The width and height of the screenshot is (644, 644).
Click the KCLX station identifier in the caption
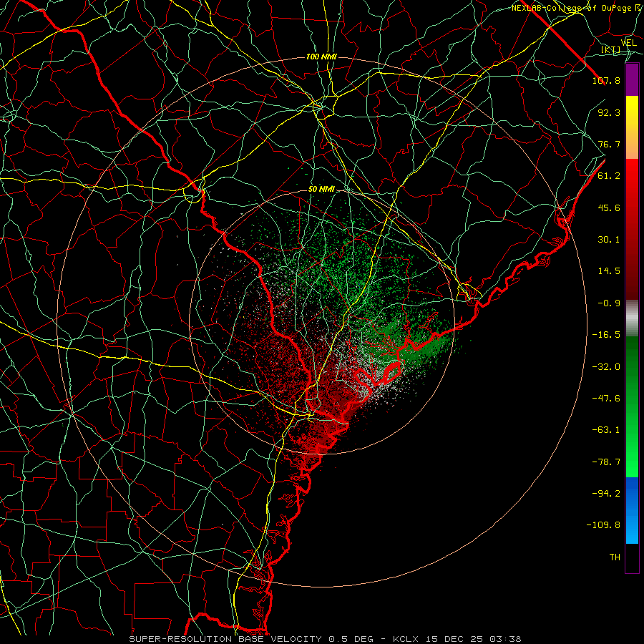point(404,639)
